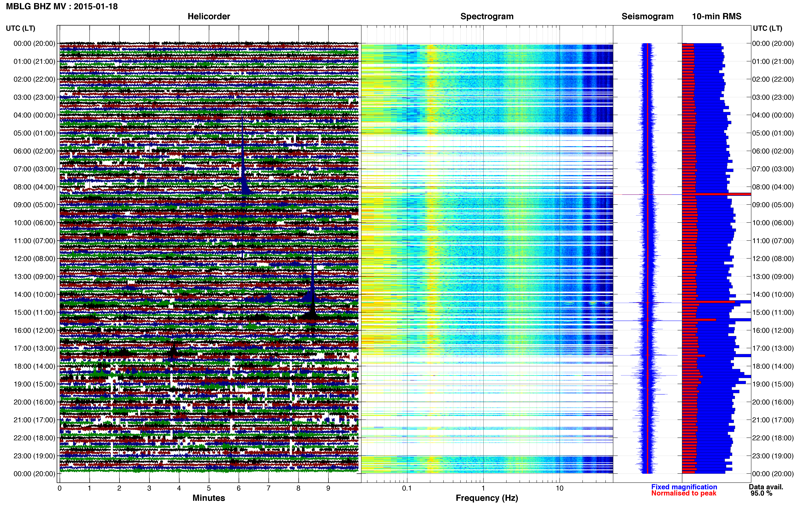
Task: Click "08:00 (04:00)" on the RMS panel time axis
Action: 773,187
